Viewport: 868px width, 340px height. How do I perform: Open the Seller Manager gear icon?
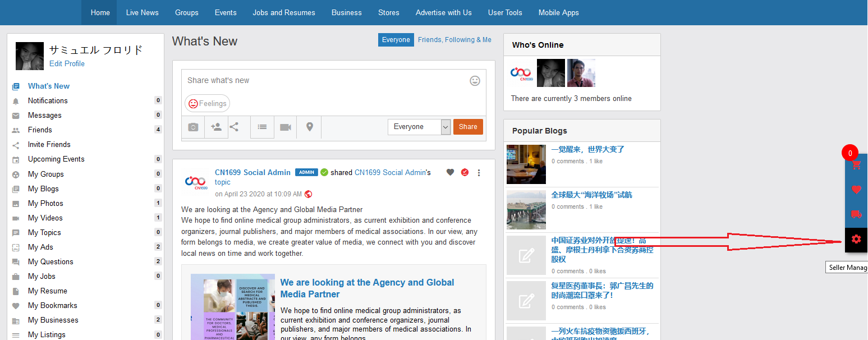pyautogui.click(x=856, y=239)
